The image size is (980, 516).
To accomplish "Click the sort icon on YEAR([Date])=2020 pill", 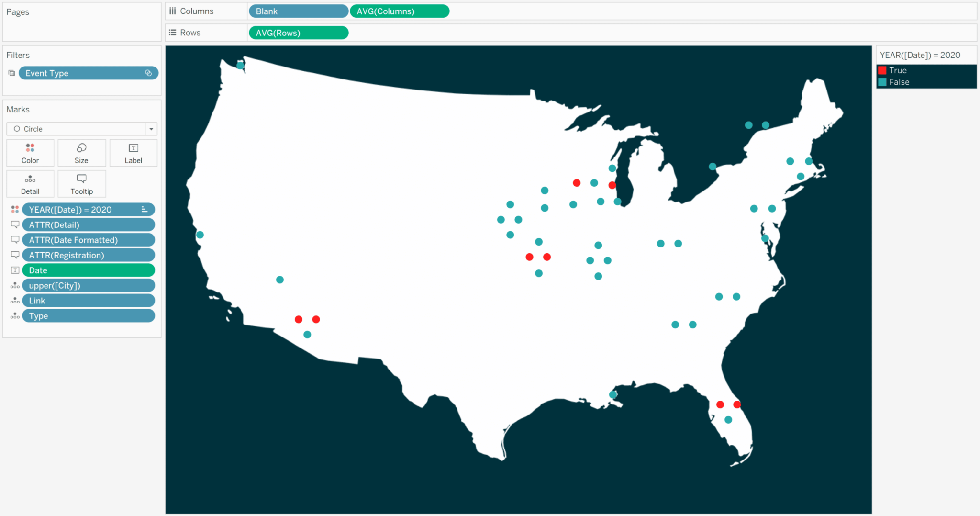I will (x=144, y=209).
